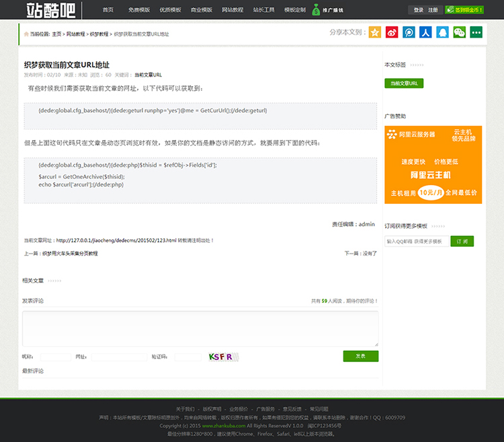Open previous article 织梦用火车头采集分页教程
The image size is (504, 442).
(x=70, y=254)
